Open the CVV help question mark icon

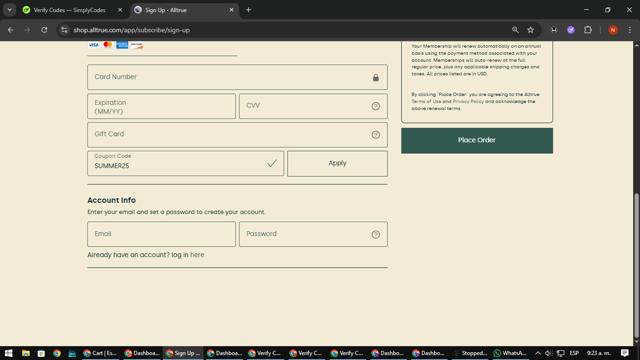tap(376, 106)
